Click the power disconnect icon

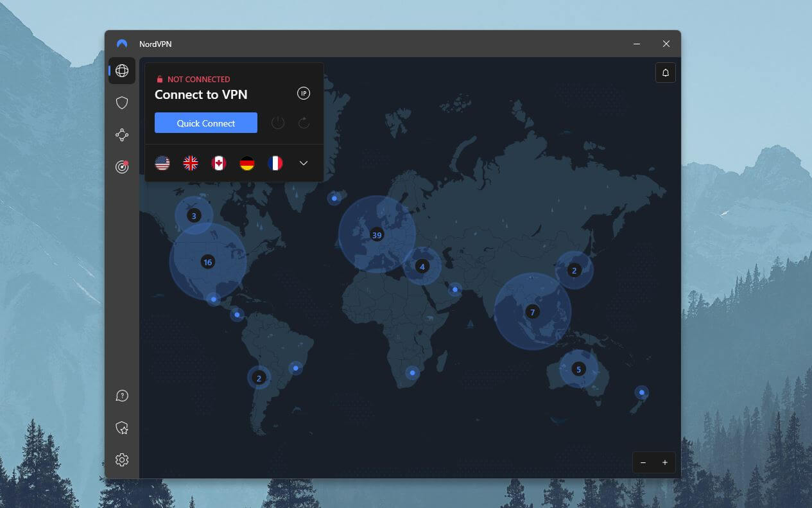point(278,123)
